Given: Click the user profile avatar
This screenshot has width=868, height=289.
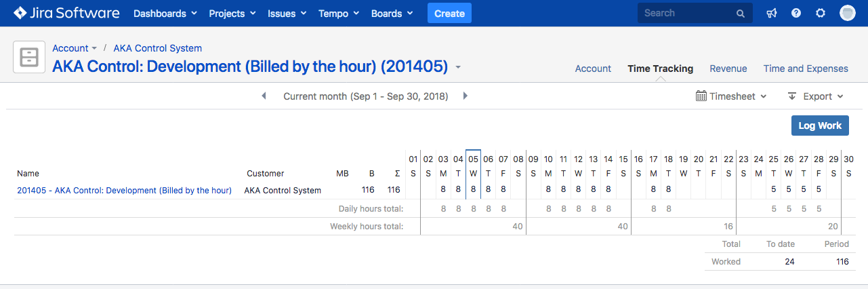Looking at the screenshot, I should coord(848,14).
